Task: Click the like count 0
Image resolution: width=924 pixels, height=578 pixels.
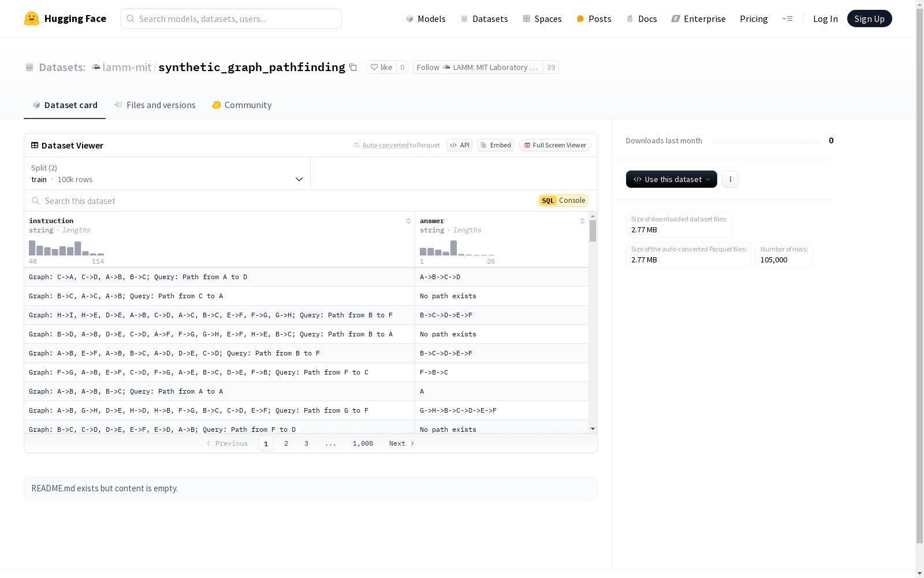Action: click(x=403, y=67)
